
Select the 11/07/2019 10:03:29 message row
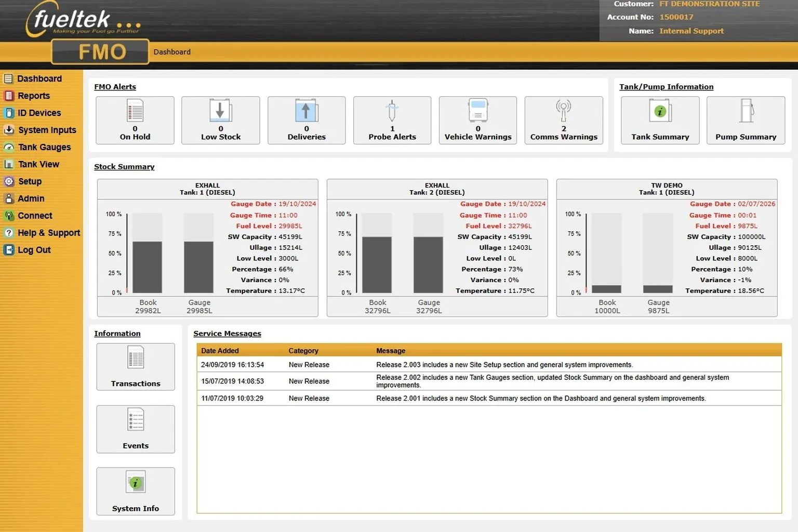click(489, 398)
